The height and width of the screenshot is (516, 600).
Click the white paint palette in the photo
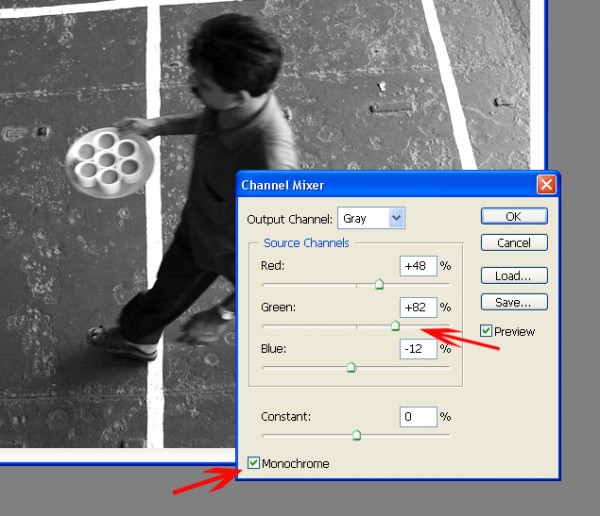[x=109, y=160]
